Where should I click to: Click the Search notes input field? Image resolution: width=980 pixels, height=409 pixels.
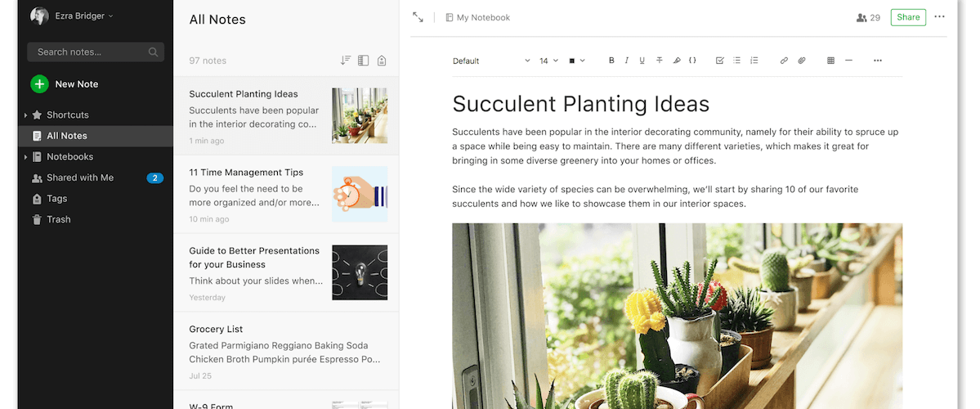click(x=96, y=52)
